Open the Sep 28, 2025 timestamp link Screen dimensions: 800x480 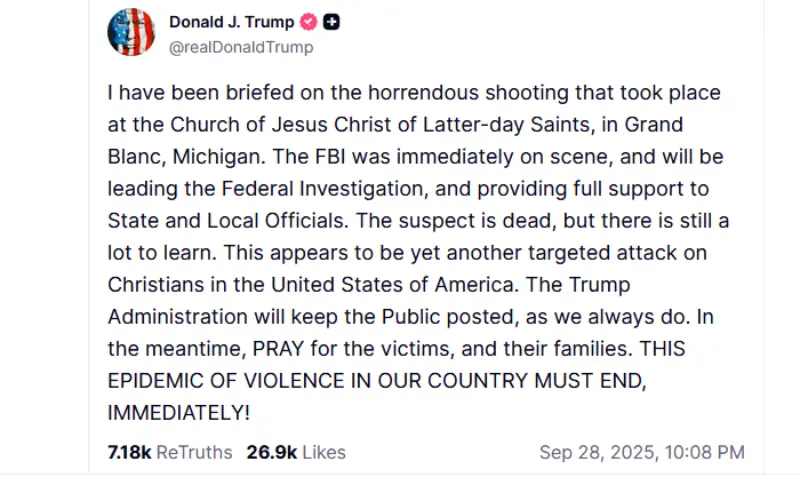click(x=642, y=452)
